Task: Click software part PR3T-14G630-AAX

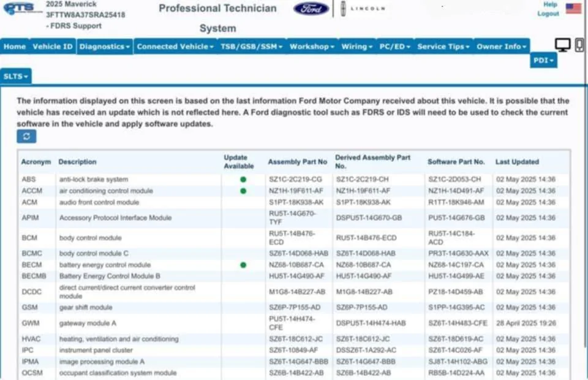Action: [459, 253]
